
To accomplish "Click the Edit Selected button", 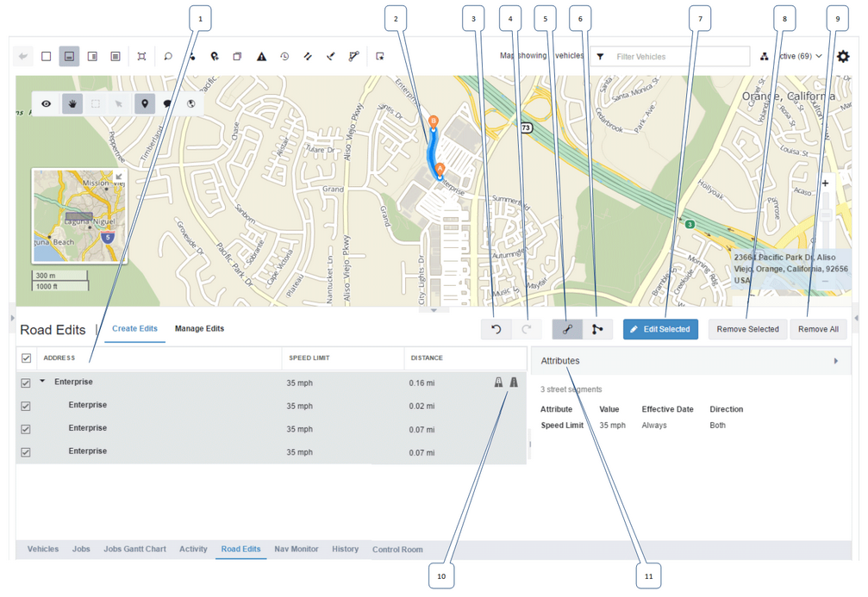I will [660, 329].
